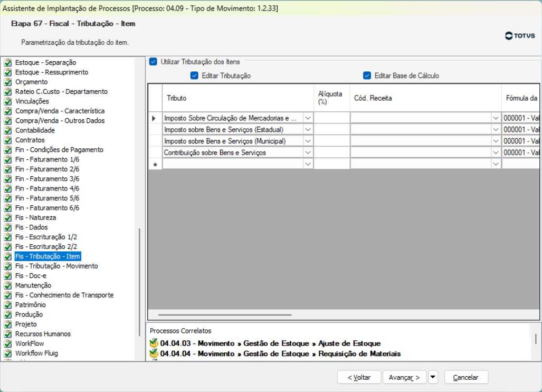Viewport: 542px width, 392px height.
Task: Click the new row asterisk marker in the grid
Action: coord(155,165)
